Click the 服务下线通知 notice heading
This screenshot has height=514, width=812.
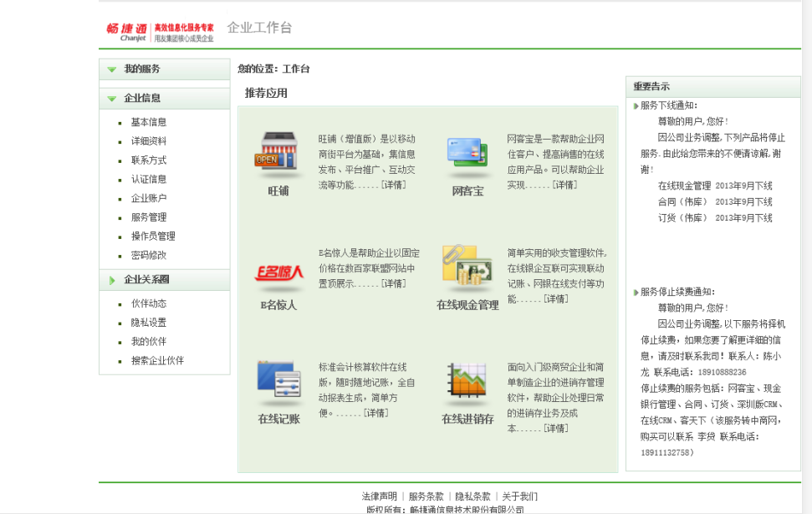(x=669, y=105)
